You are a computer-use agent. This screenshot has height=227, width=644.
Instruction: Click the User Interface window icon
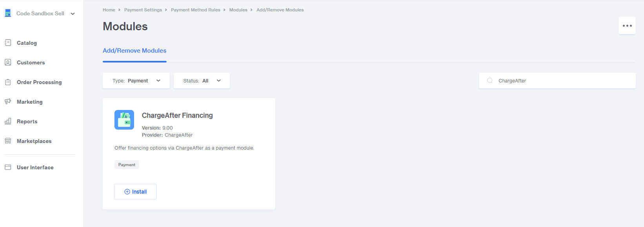(8, 167)
